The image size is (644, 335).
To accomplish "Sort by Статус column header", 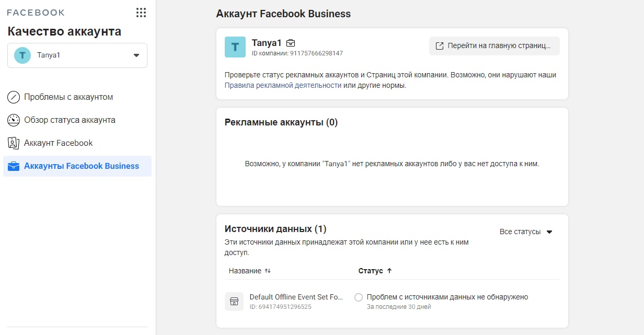I will click(x=375, y=271).
